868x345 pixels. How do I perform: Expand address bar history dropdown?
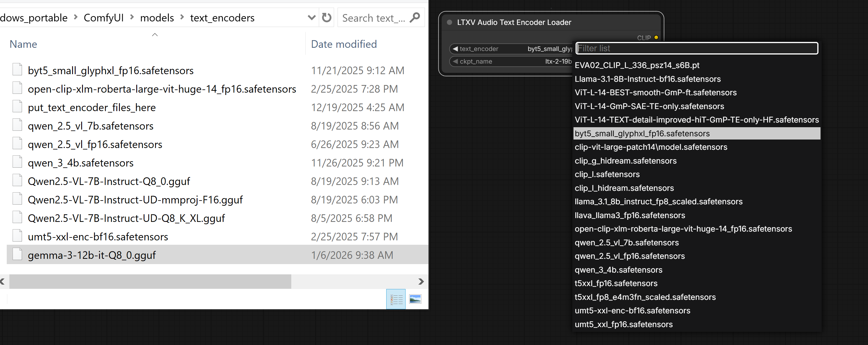click(x=311, y=18)
